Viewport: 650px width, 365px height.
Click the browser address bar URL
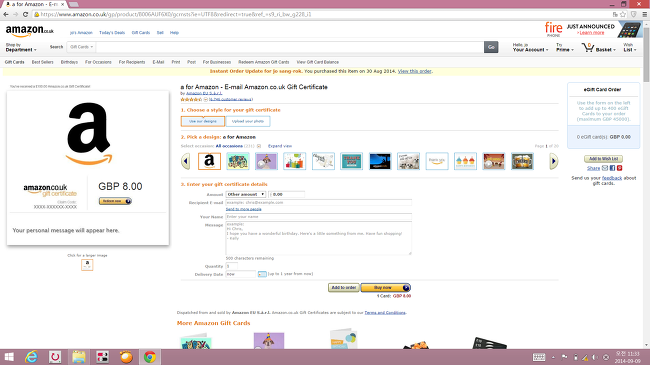[176, 14]
